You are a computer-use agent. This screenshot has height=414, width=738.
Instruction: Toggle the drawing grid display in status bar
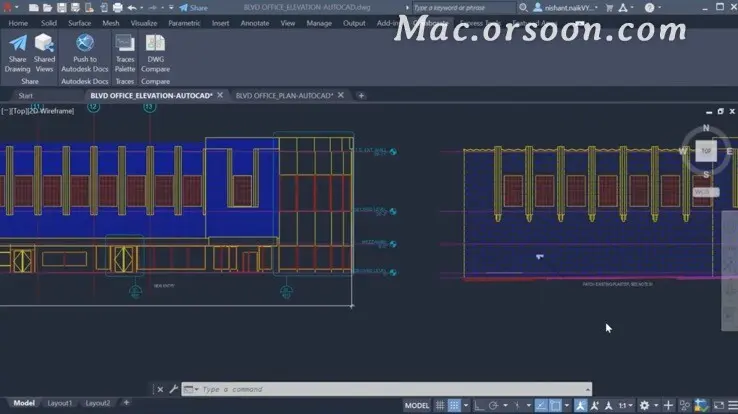point(440,406)
